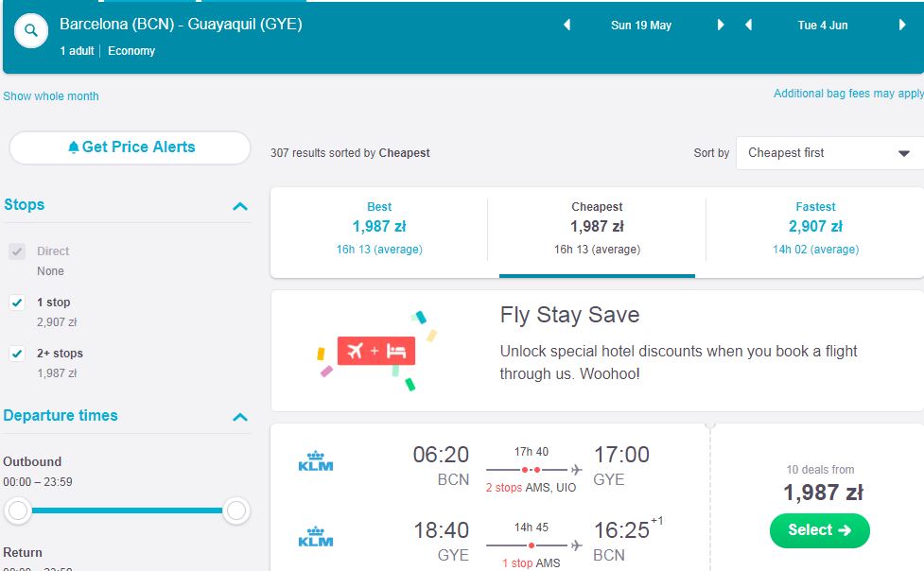Viewport: 924px width, 571px height.
Task: Open Show whole month link
Action: tap(51, 96)
